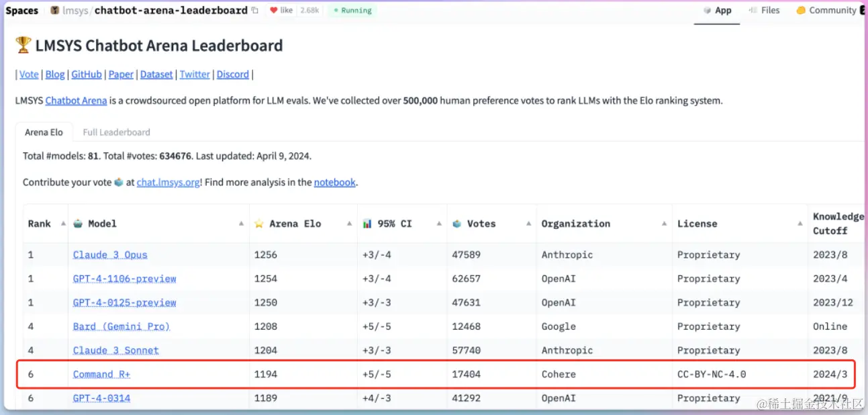
Task: Sort table by Model column arrow
Action: click(x=241, y=224)
